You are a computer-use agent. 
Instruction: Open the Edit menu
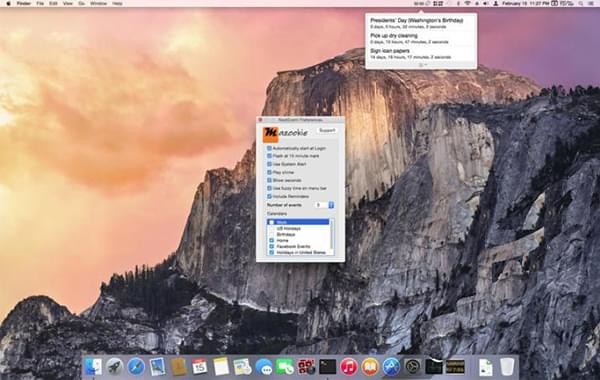click(54, 3)
